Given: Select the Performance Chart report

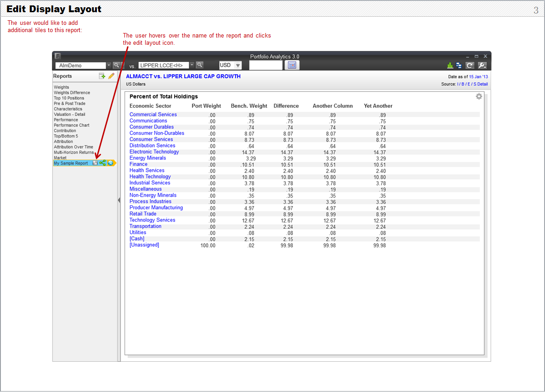Looking at the screenshot, I should [x=72, y=125].
